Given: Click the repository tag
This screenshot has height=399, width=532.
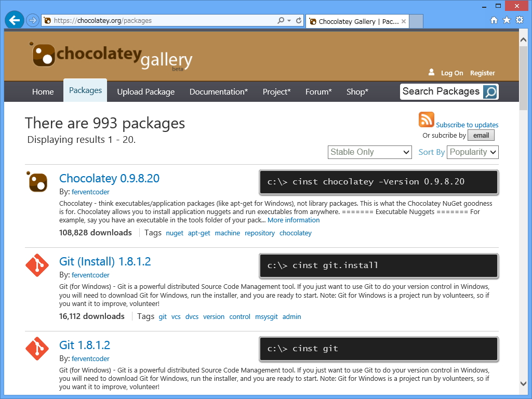Looking at the screenshot, I should 260,233.
